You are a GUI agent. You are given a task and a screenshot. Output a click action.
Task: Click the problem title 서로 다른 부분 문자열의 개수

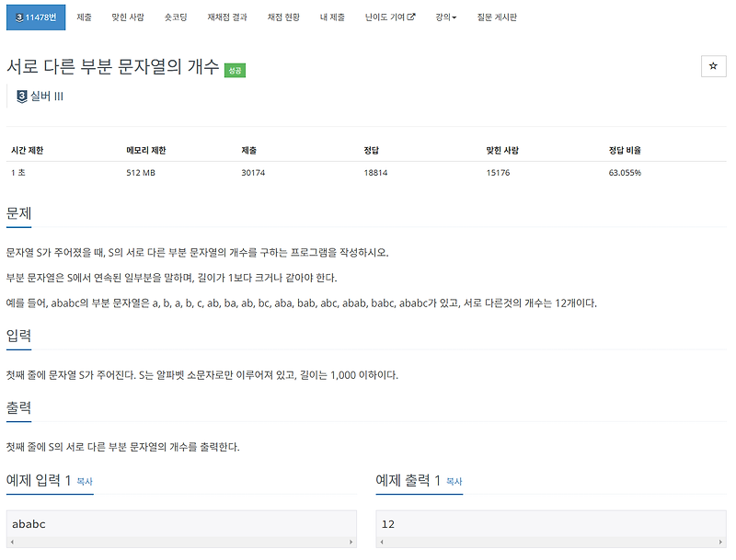tap(112, 66)
